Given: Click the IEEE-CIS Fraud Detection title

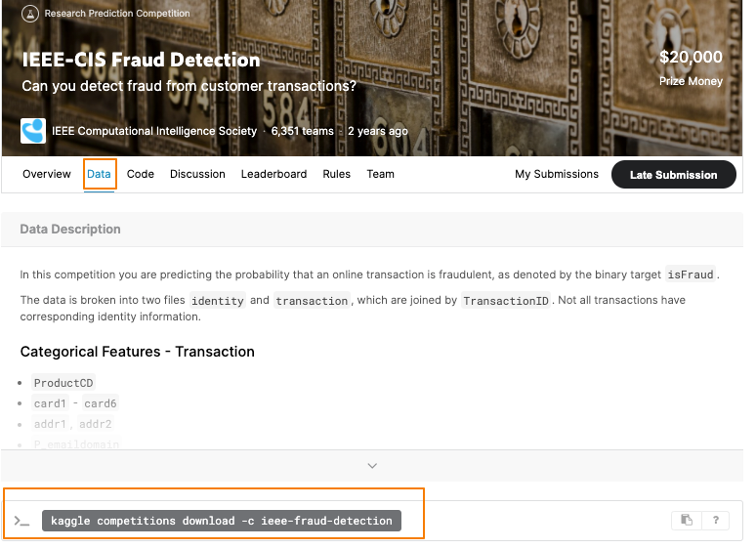Looking at the screenshot, I should [142, 60].
